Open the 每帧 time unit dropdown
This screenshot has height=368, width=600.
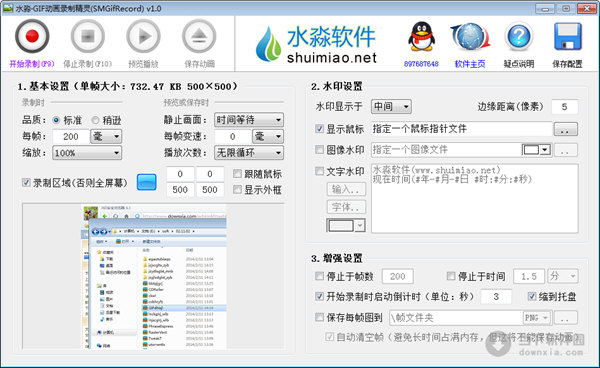[x=106, y=136]
